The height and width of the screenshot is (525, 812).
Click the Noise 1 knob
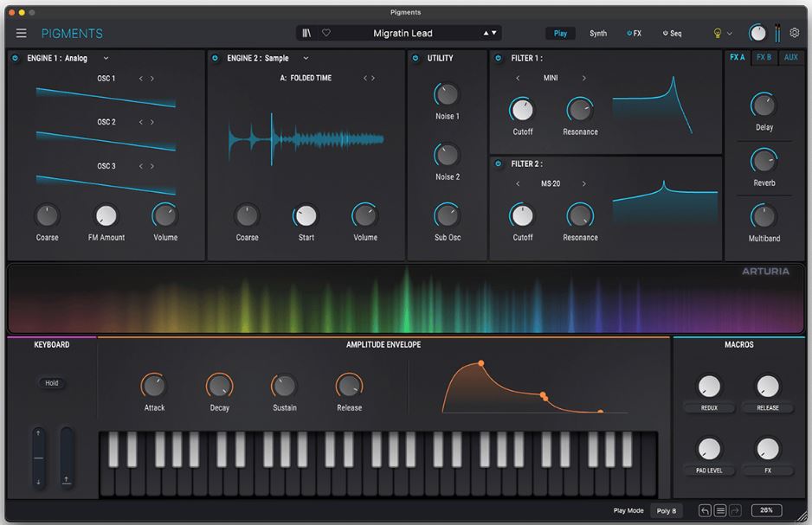point(447,94)
